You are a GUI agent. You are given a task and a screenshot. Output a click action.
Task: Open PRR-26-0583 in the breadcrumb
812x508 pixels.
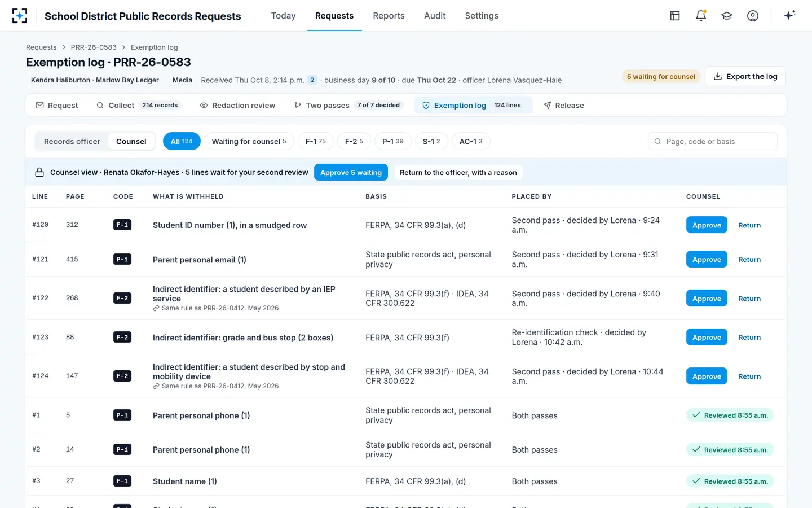(x=94, y=47)
